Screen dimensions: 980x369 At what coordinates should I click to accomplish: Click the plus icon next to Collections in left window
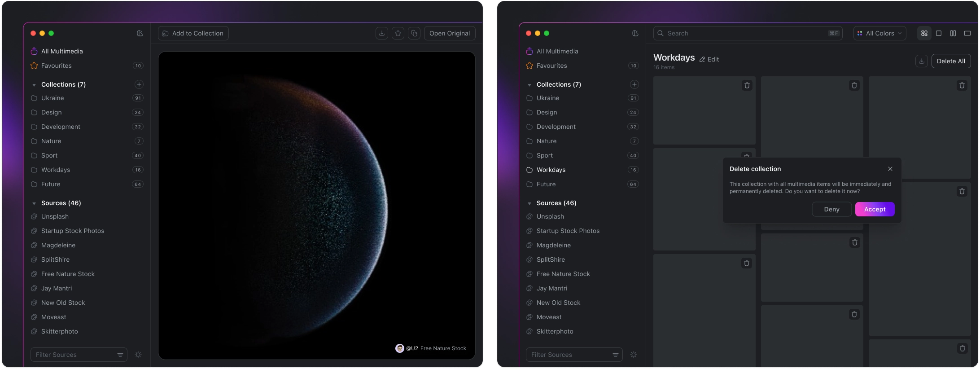coord(139,84)
